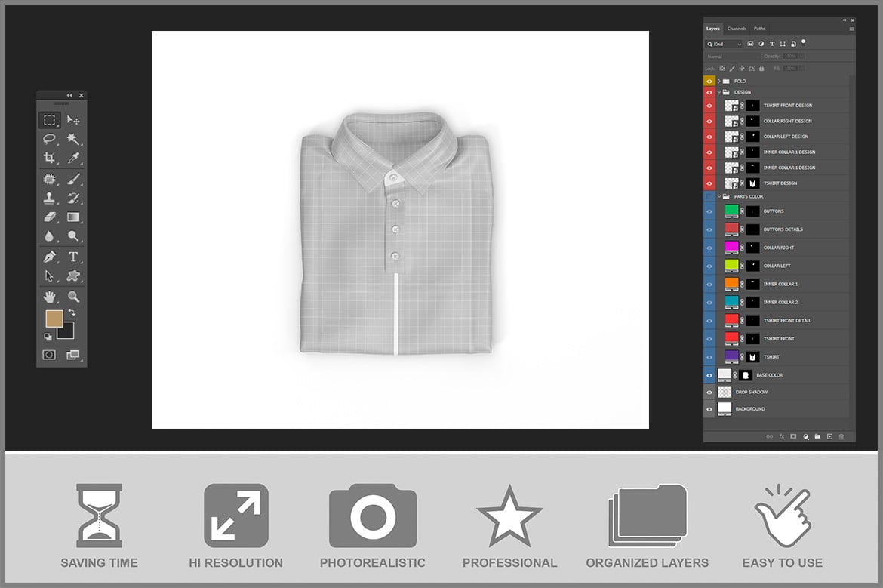Select the Gradient tool

pyautogui.click(x=73, y=217)
